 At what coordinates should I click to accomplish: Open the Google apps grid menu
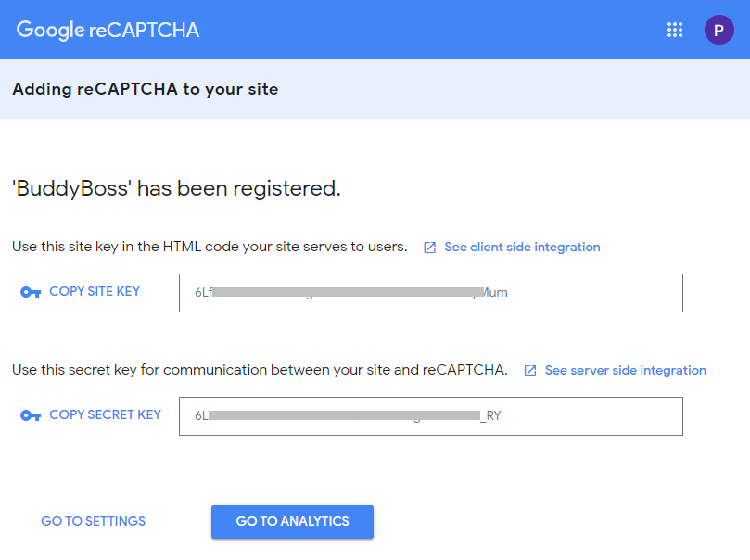675,30
